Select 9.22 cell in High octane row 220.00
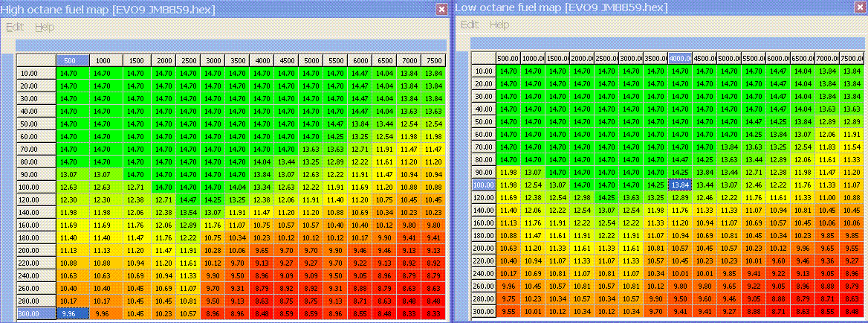 tap(359, 263)
